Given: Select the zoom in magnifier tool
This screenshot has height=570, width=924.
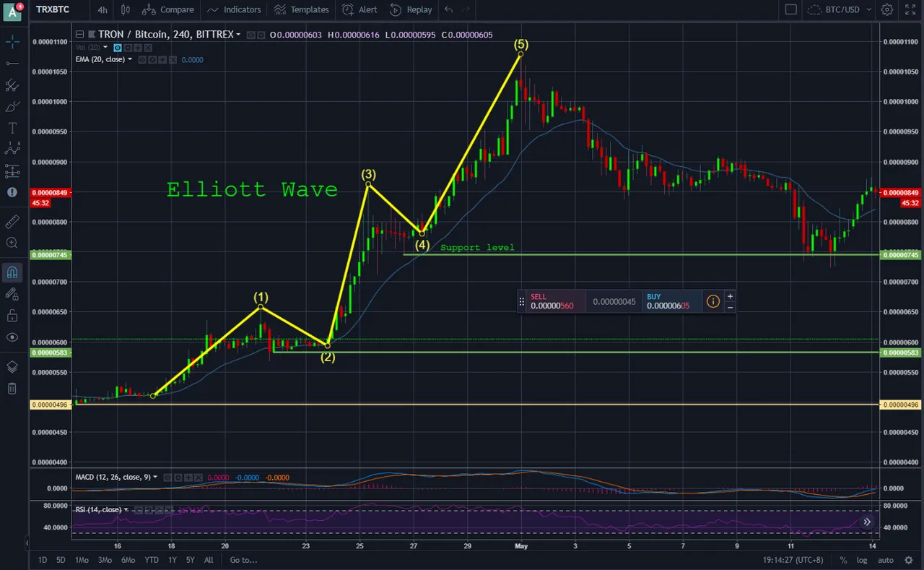Looking at the screenshot, I should pyautogui.click(x=12, y=243).
